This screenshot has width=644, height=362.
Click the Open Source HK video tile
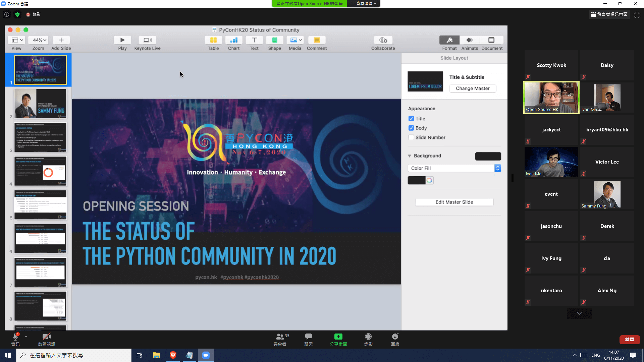551,98
